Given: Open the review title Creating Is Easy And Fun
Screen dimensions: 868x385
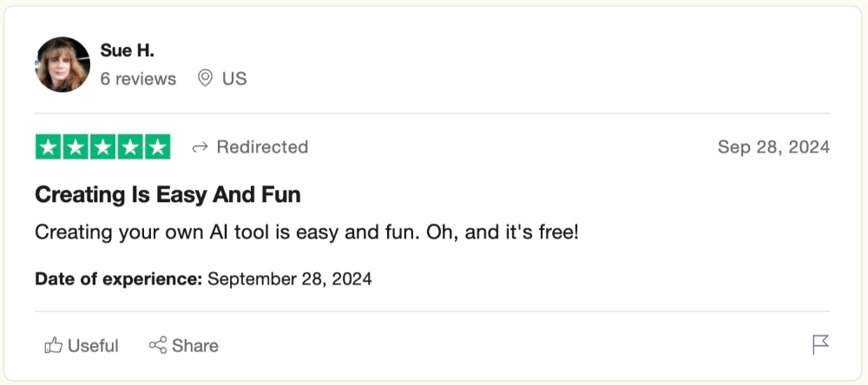Looking at the screenshot, I should 168,195.
